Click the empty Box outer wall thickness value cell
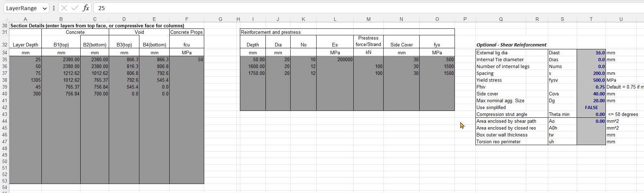The width and height of the screenshot is (644, 193). pos(591,135)
